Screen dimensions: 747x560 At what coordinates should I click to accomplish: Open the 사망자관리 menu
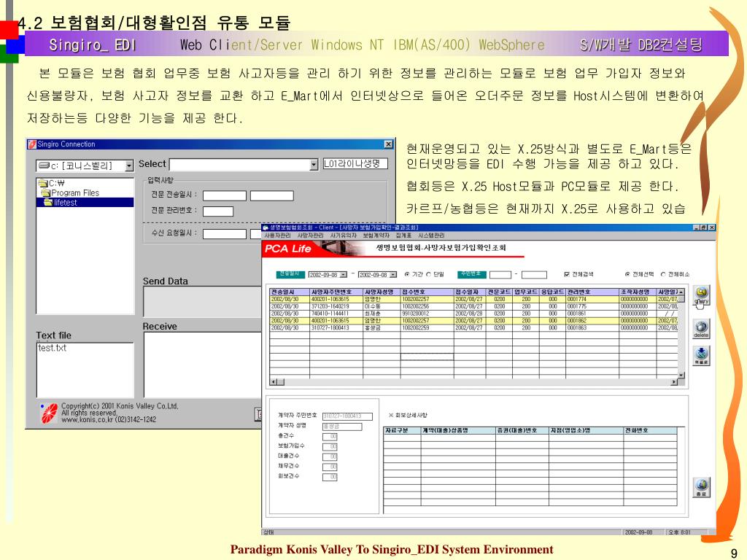[310, 236]
